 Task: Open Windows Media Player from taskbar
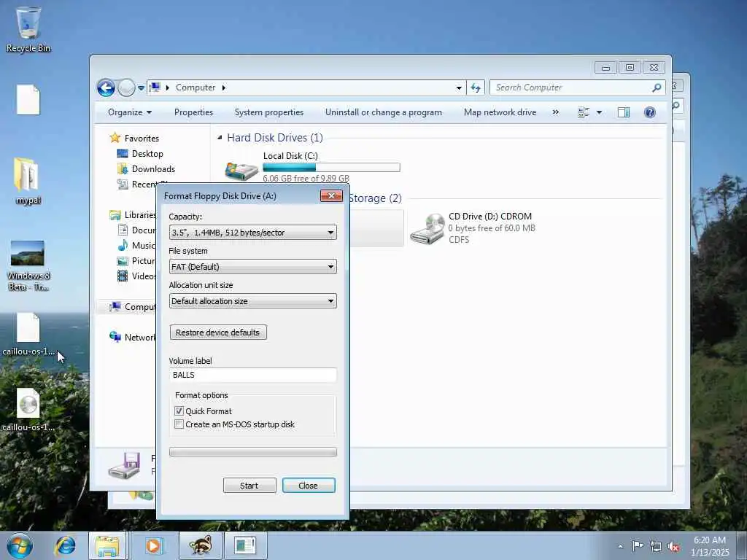tap(154, 545)
